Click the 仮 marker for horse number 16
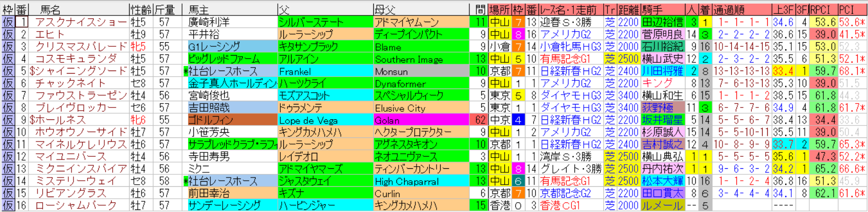Screen dimensions: 868x212 click(8, 205)
